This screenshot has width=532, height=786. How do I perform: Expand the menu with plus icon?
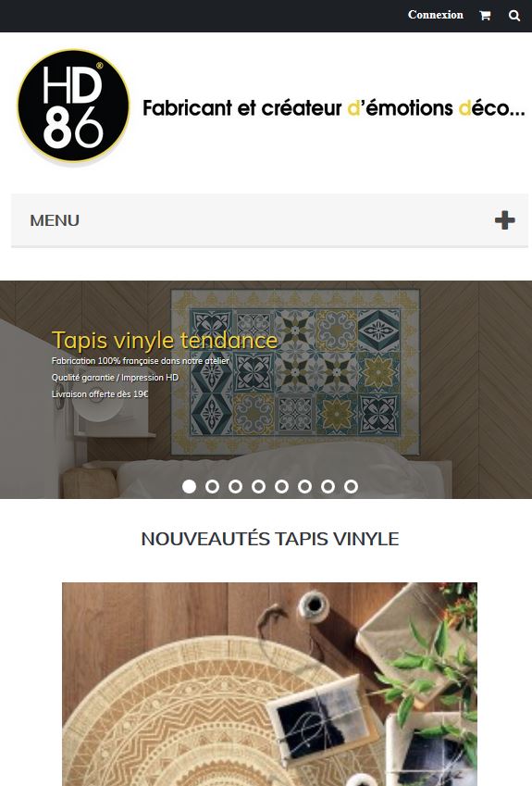[x=504, y=220]
